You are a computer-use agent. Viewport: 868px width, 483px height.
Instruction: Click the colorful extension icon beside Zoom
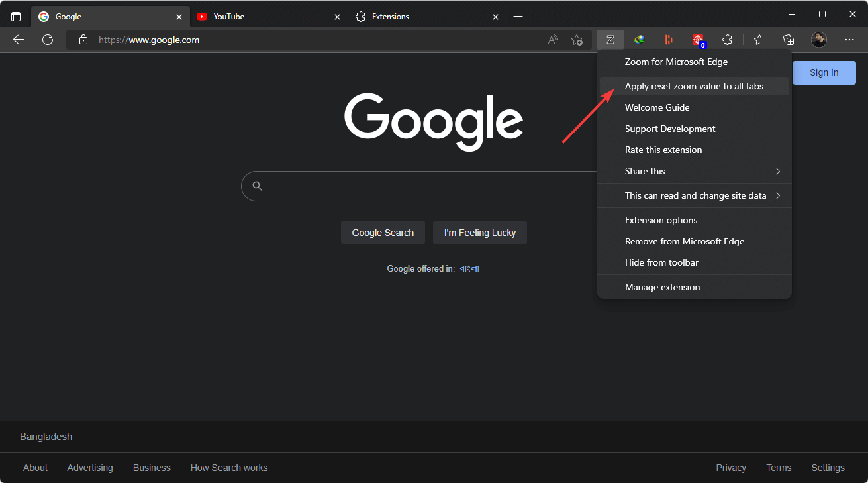tap(639, 40)
